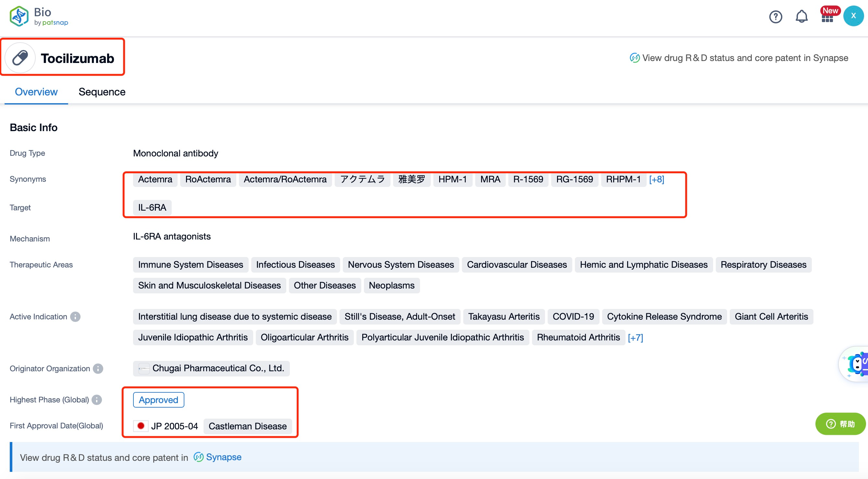This screenshot has height=479, width=868.
Task: Select the COVID-19 active indication tag
Action: point(573,317)
